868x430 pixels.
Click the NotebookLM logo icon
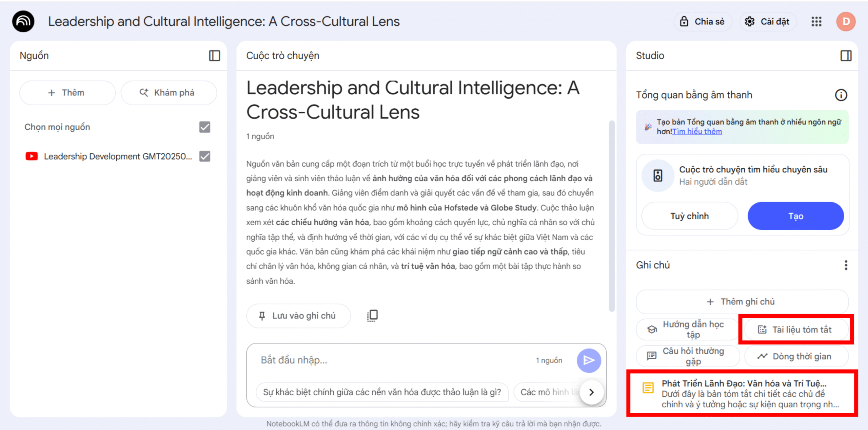(23, 21)
